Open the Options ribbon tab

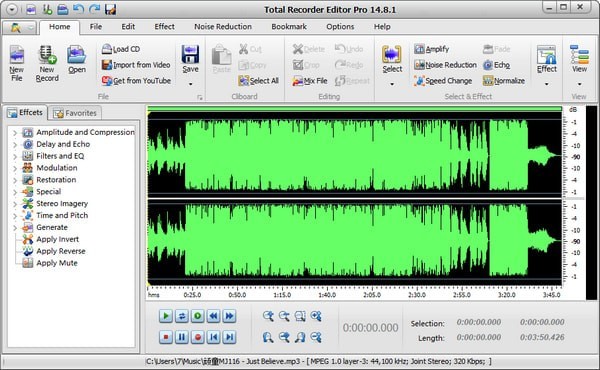(x=340, y=27)
